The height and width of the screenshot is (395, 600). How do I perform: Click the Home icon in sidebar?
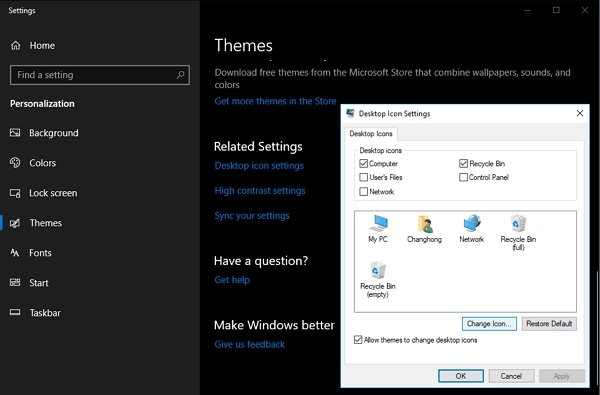coord(16,46)
